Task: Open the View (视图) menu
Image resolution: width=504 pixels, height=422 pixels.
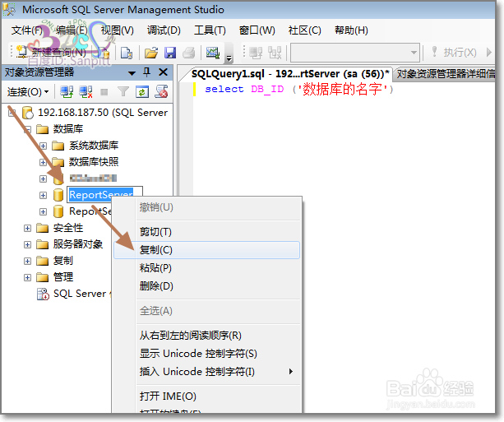Action: point(117,30)
